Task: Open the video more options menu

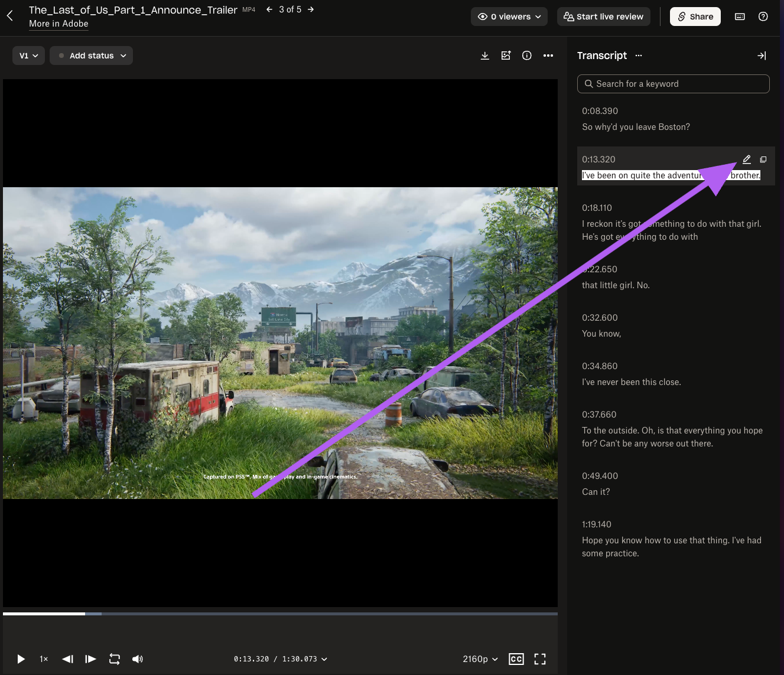Action: click(x=548, y=56)
